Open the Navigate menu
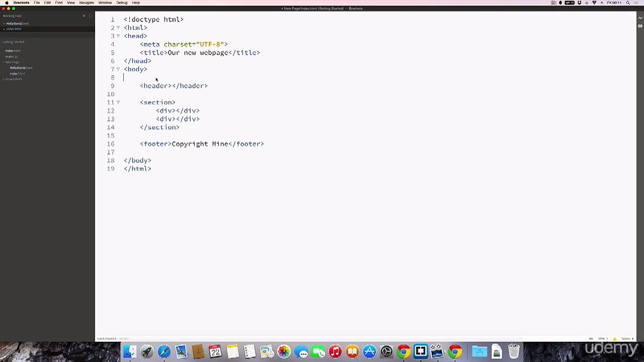This screenshot has width=644, height=362. [87, 3]
